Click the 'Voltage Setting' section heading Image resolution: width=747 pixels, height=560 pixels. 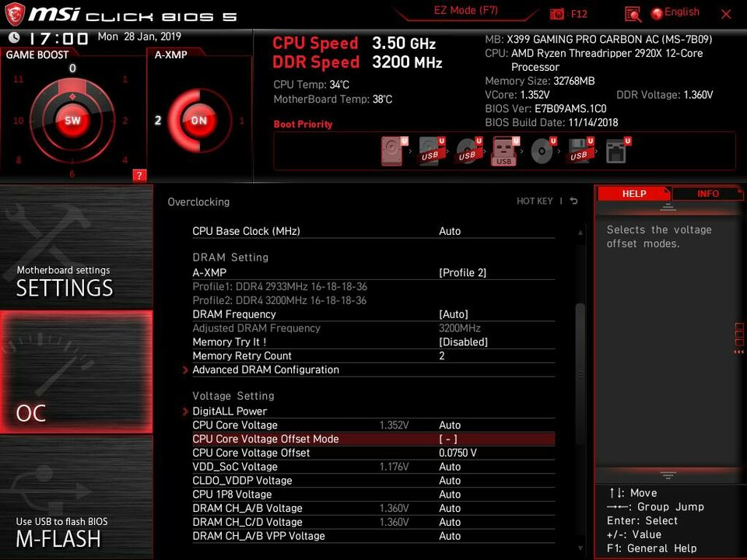click(233, 396)
